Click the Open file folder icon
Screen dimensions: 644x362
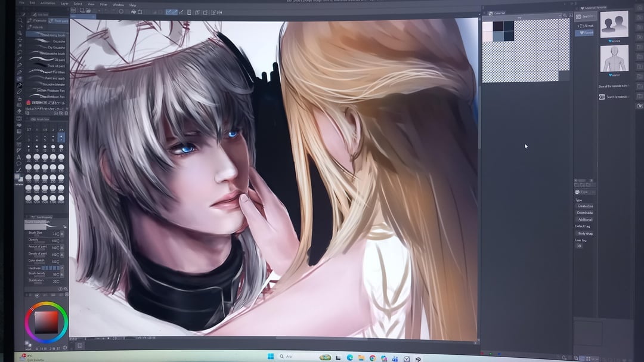(x=89, y=11)
